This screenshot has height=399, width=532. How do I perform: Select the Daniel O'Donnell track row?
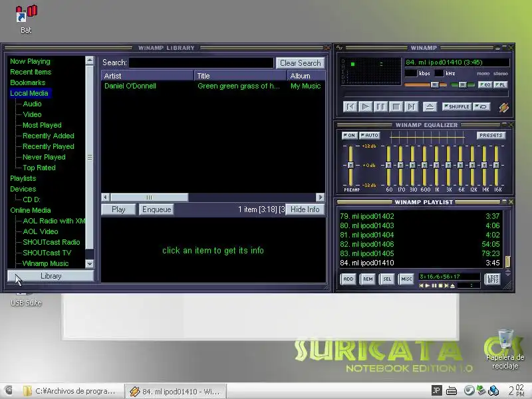[213, 86]
